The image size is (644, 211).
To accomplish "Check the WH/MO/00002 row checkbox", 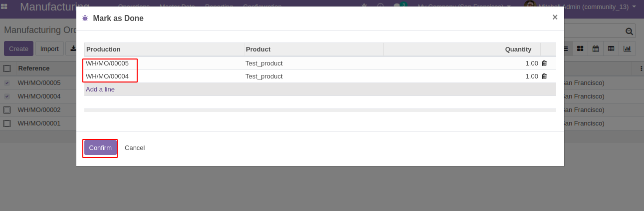I will 7,110.
